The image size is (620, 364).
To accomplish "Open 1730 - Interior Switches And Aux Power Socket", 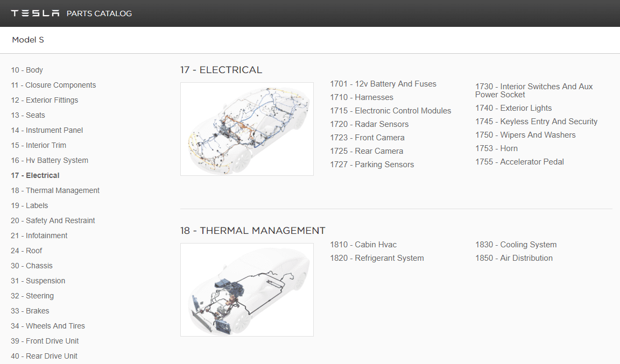I will pyautogui.click(x=534, y=90).
